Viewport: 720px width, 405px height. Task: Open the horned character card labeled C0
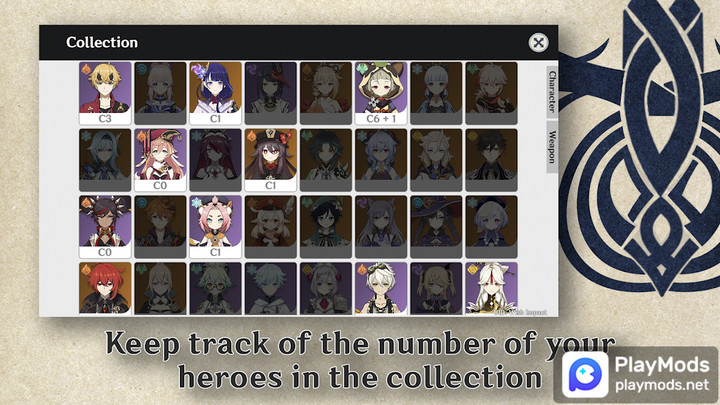(x=105, y=227)
